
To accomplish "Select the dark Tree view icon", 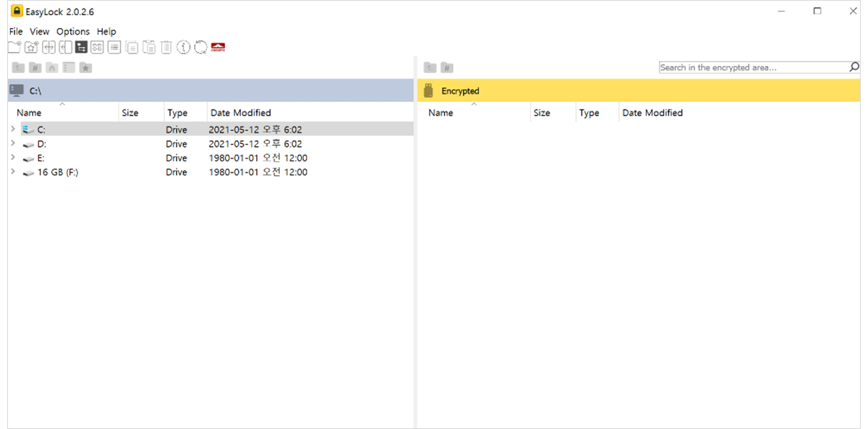I will click(81, 47).
